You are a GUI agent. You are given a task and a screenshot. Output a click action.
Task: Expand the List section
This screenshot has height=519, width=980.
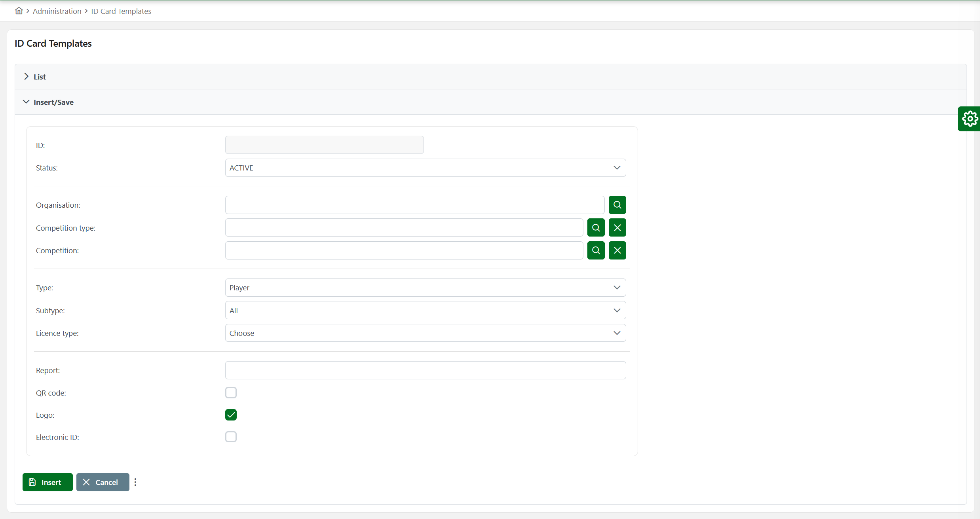point(40,77)
